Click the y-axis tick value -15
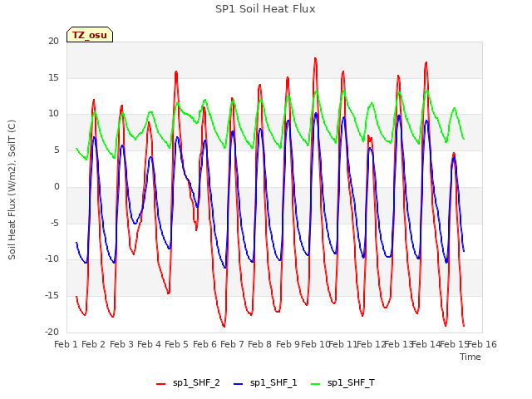532x399 pixels. click(52, 296)
